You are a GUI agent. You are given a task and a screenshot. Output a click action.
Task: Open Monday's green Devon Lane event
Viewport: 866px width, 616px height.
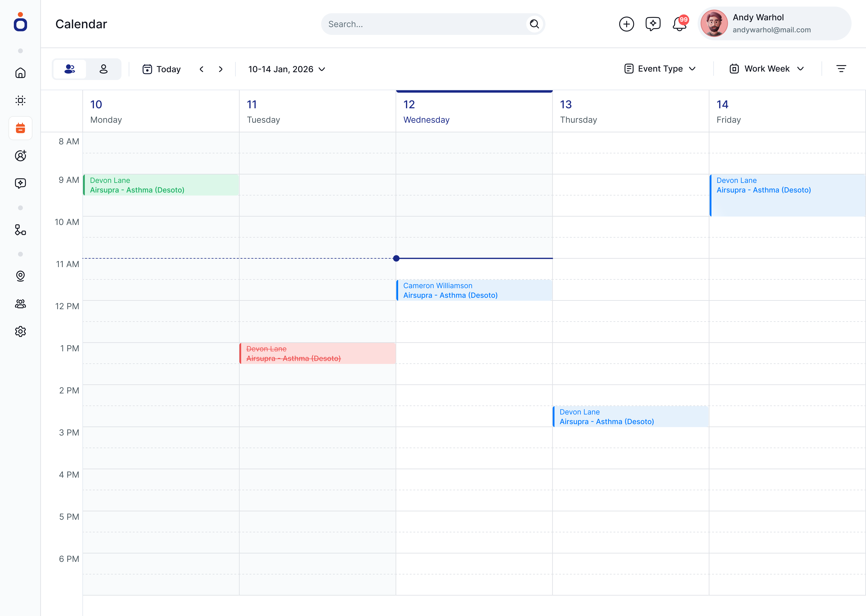pos(161,185)
